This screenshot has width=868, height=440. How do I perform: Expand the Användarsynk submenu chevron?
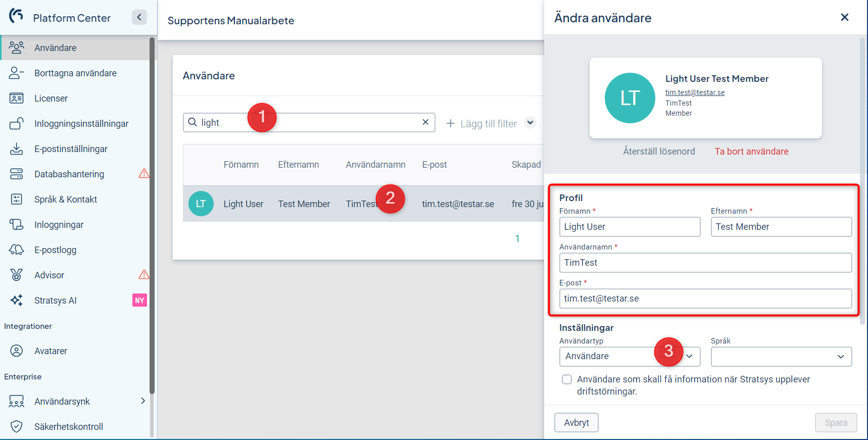pyautogui.click(x=143, y=401)
